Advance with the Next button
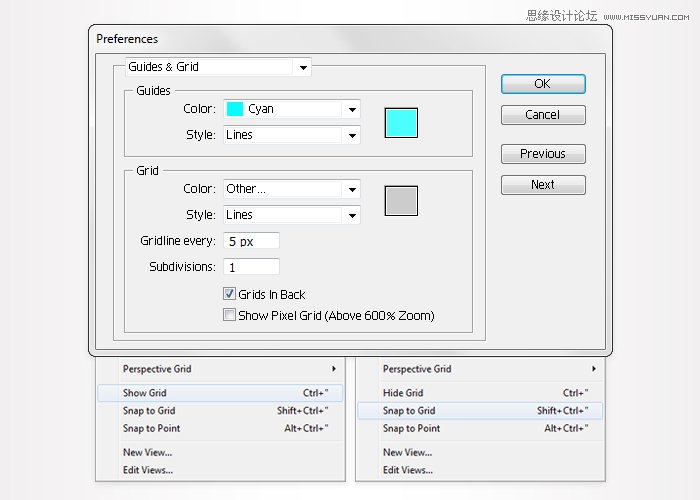 pyautogui.click(x=543, y=185)
